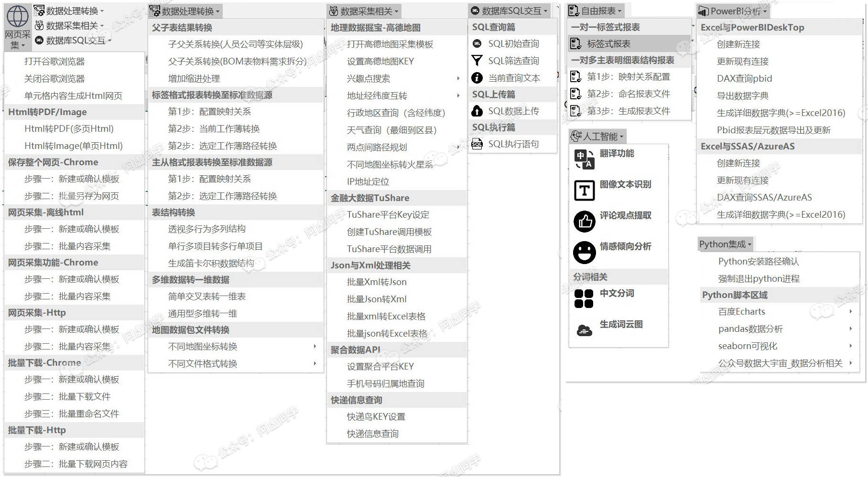Click the 评论观点提取 thumbs-up icon
The height and width of the screenshot is (477, 868).
584,221
